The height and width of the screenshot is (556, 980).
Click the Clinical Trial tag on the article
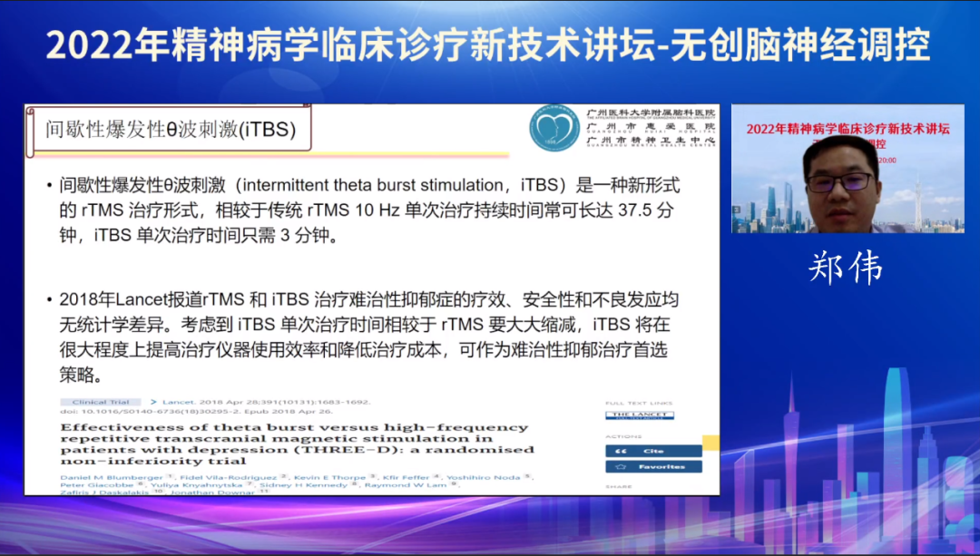pyautogui.click(x=103, y=401)
